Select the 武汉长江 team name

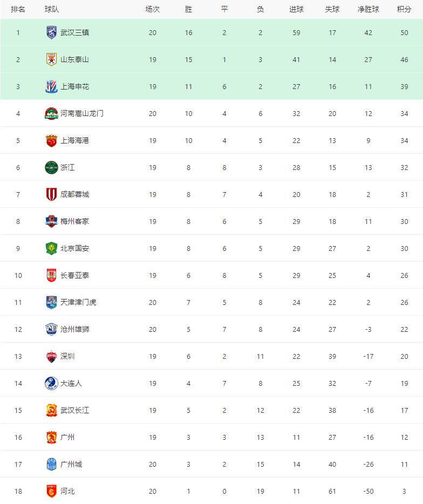click(x=74, y=410)
